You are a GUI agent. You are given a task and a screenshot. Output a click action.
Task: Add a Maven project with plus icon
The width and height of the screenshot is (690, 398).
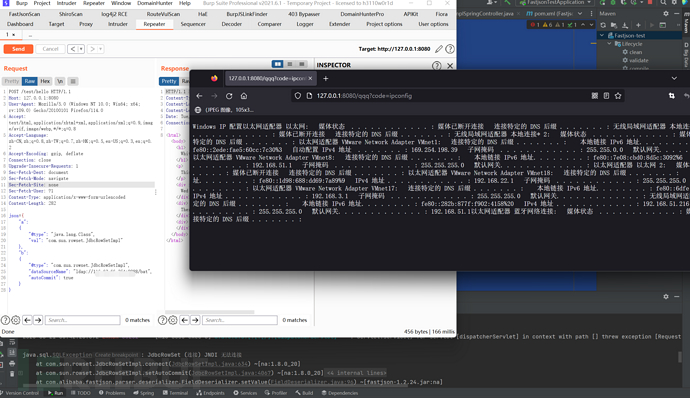pyautogui.click(x=638, y=25)
